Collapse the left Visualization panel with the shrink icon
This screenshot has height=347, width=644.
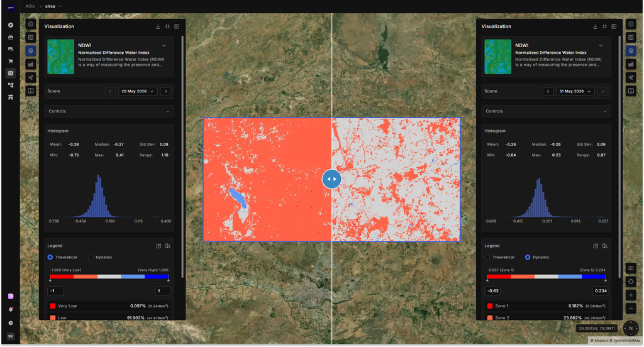167,26
